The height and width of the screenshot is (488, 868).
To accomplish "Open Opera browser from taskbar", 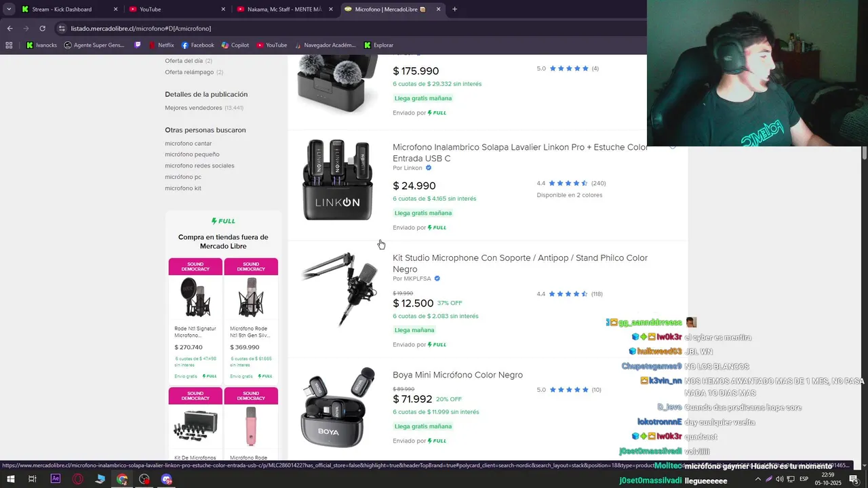I will point(78,479).
